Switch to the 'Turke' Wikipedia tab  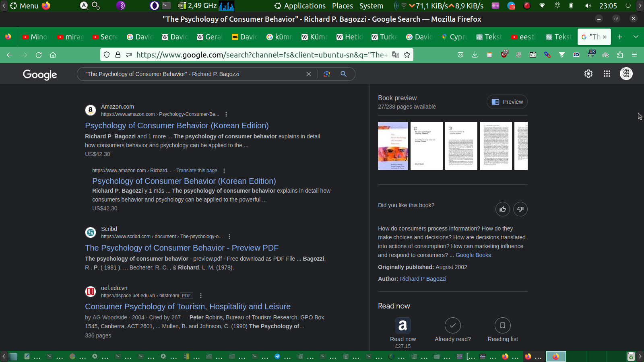pos(384,37)
